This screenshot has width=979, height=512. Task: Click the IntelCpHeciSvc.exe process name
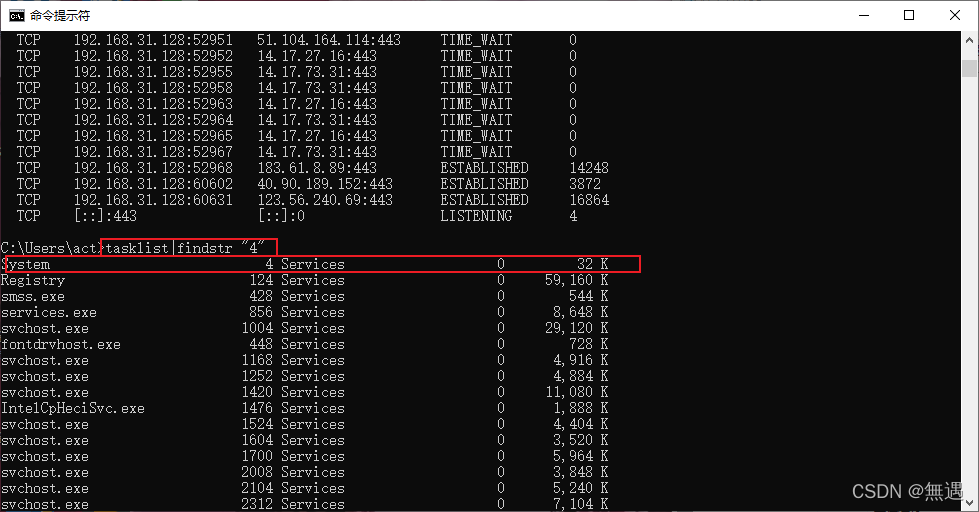(73, 408)
